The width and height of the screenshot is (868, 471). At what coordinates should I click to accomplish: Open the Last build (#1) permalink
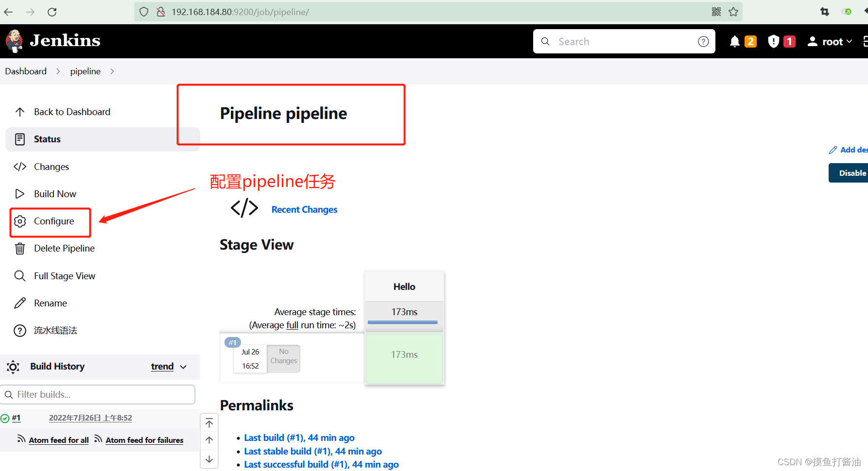(x=299, y=438)
